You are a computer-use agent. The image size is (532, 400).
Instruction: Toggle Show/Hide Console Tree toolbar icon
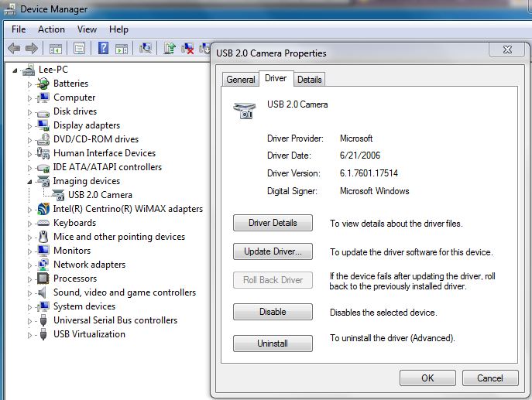(56, 49)
